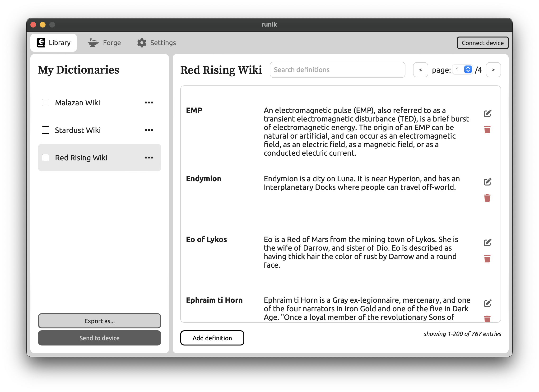
Task: Click Add definition button
Action: point(212,338)
